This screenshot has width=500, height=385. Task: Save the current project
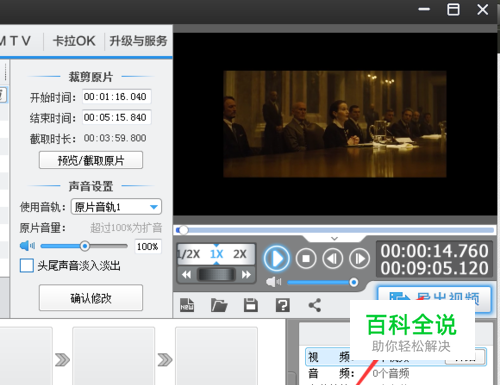(251, 305)
